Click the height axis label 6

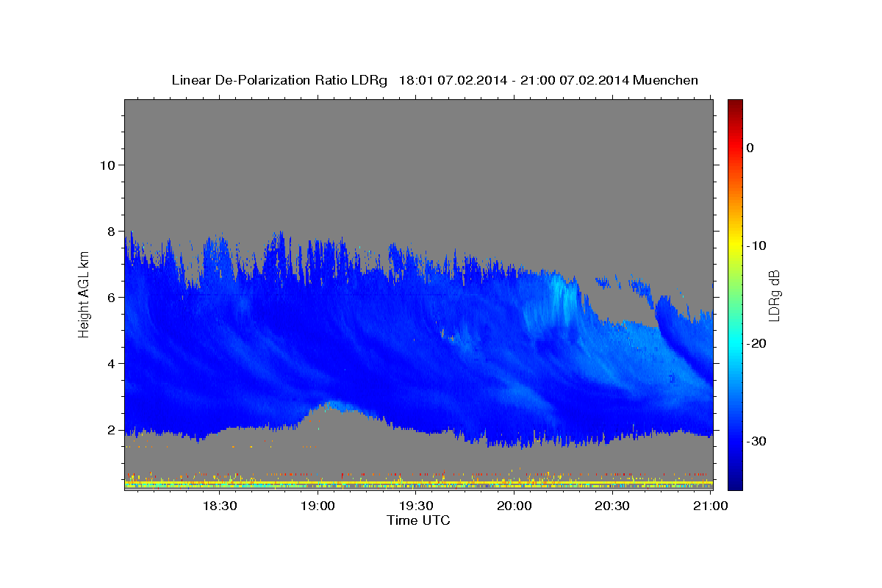pos(111,297)
